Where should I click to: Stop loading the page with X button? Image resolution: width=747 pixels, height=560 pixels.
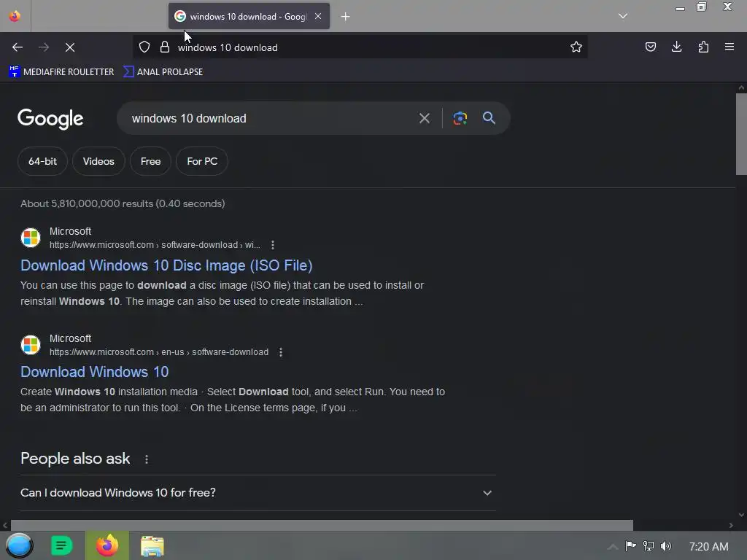[70, 47]
